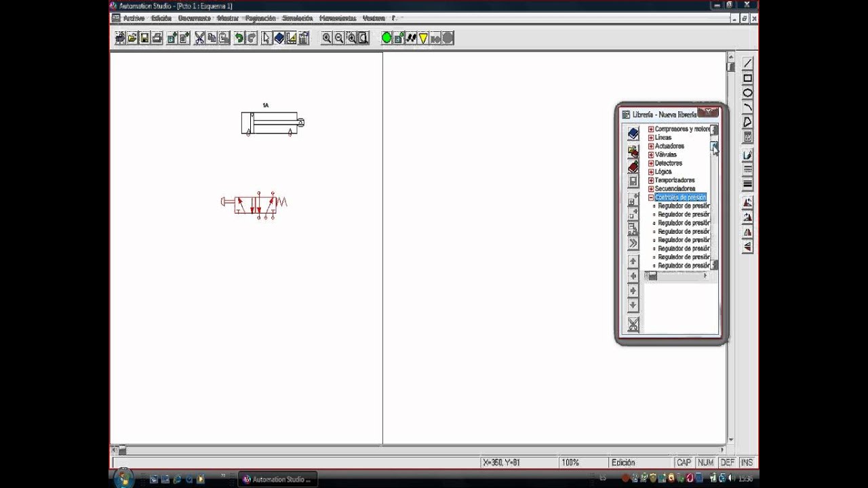Expand the Actuadores library category

point(651,146)
